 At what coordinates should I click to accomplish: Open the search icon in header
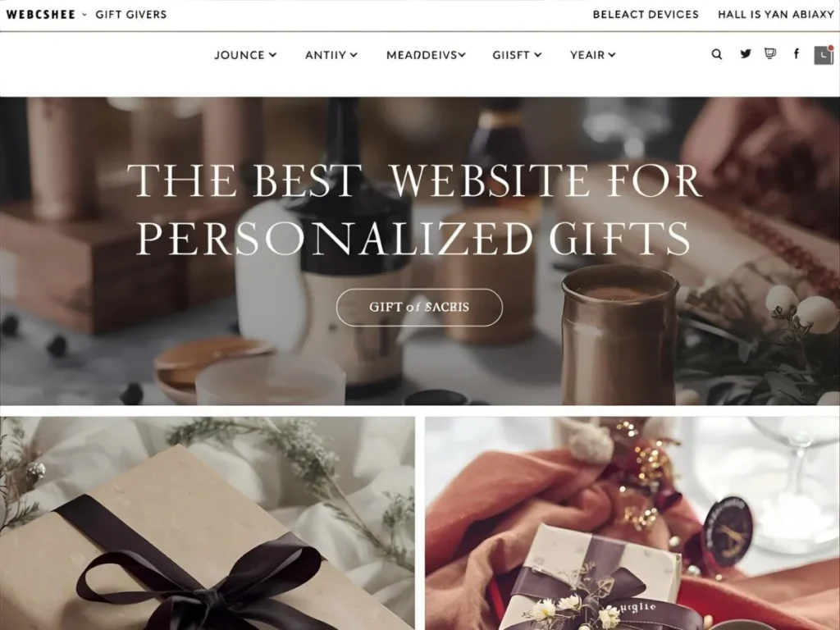point(716,54)
